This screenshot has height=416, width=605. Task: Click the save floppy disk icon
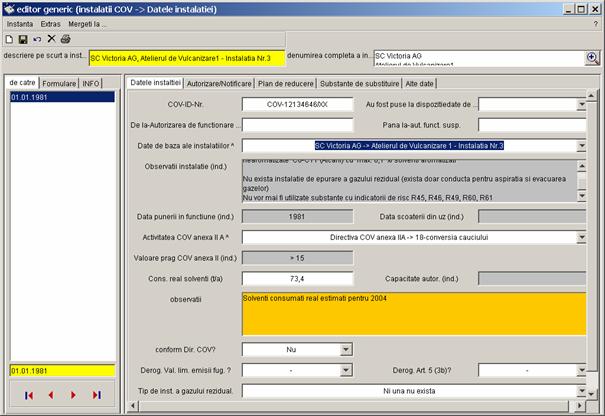click(x=23, y=38)
